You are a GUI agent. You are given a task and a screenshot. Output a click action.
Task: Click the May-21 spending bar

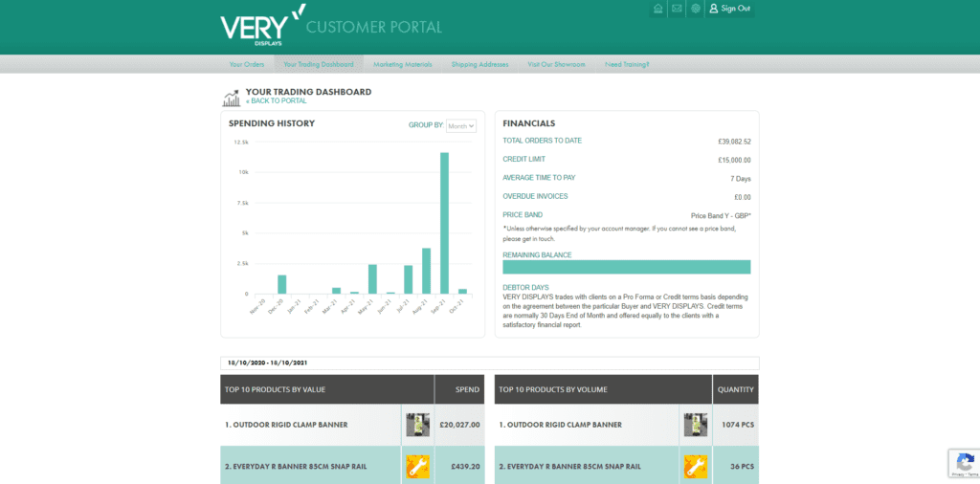click(372, 279)
